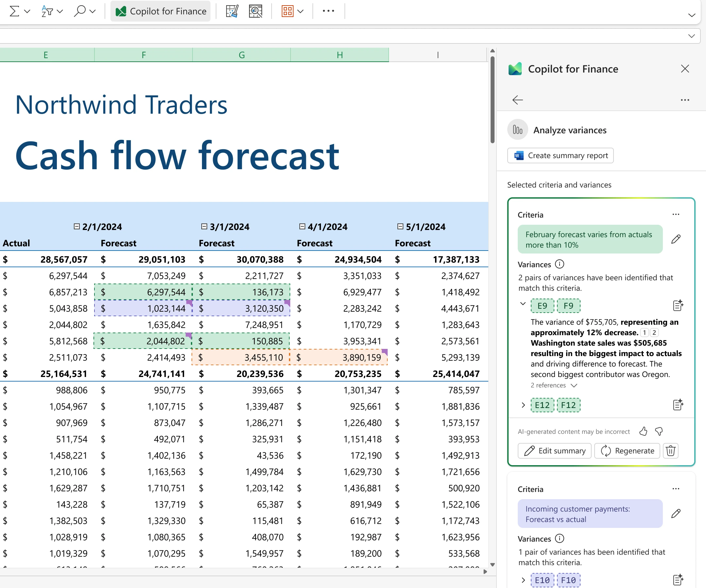The height and width of the screenshot is (588, 706).
Task: Edit the February forecast criteria with pencil icon
Action: pyautogui.click(x=676, y=239)
